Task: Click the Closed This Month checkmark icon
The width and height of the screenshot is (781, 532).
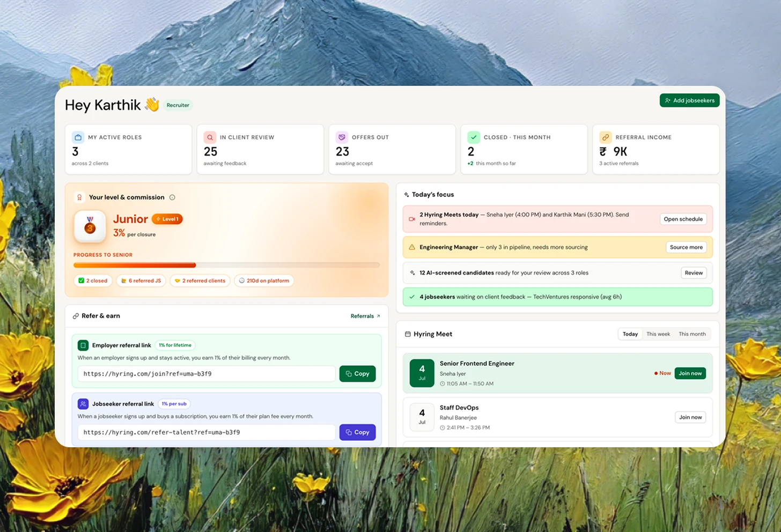Action: pos(474,137)
